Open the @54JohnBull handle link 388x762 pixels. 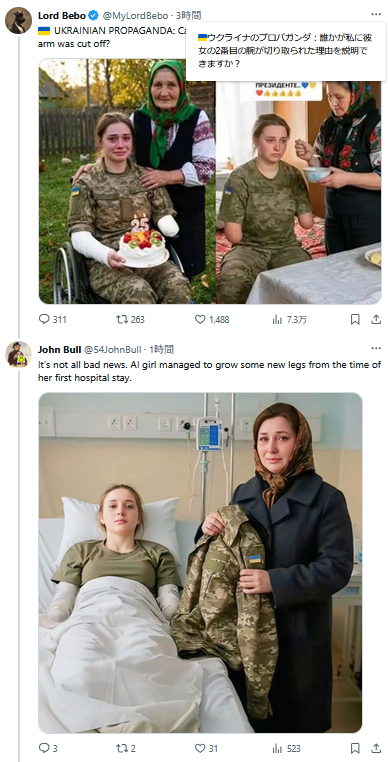[113, 349]
